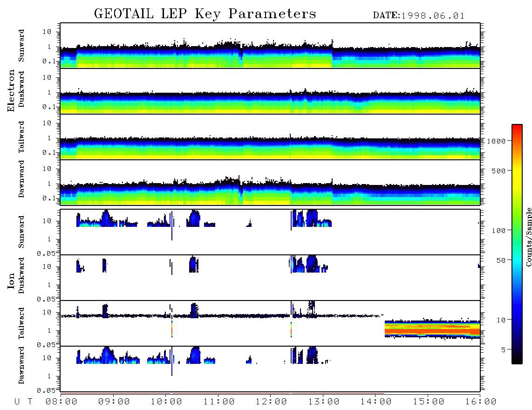This screenshot has width=532, height=410.
Task: Click the Electron group axis label
Action: coord(11,91)
